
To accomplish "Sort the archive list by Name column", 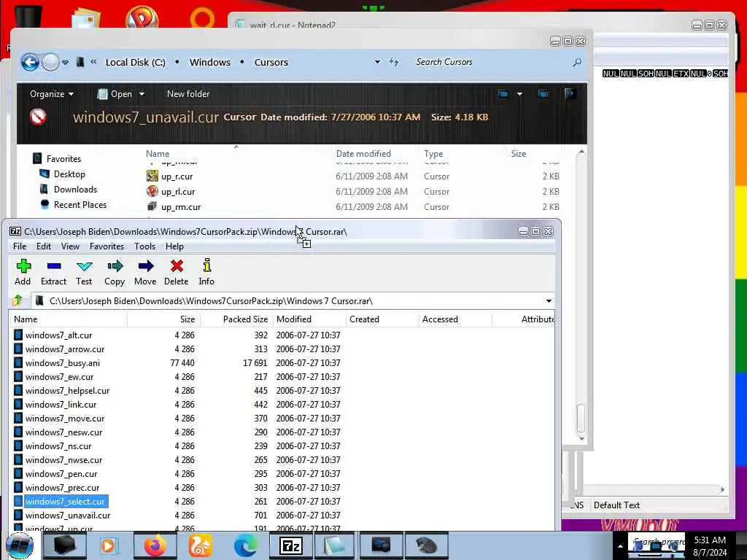I will (x=68, y=319).
